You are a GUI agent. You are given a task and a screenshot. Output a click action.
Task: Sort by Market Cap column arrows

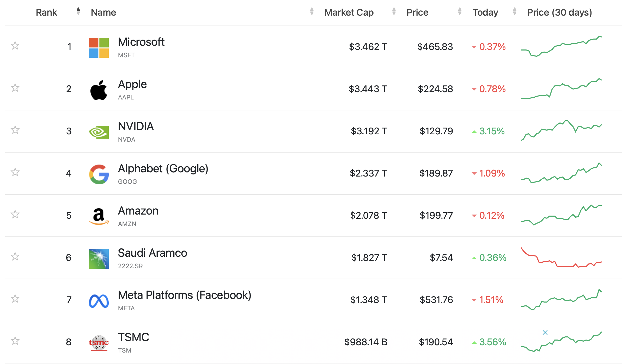394,11
